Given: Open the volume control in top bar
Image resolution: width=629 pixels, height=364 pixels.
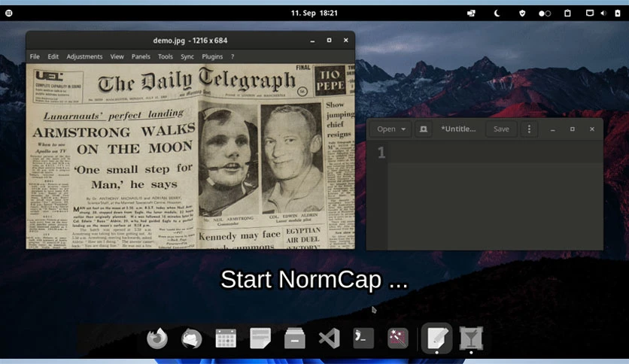Looking at the screenshot, I should [603, 14].
